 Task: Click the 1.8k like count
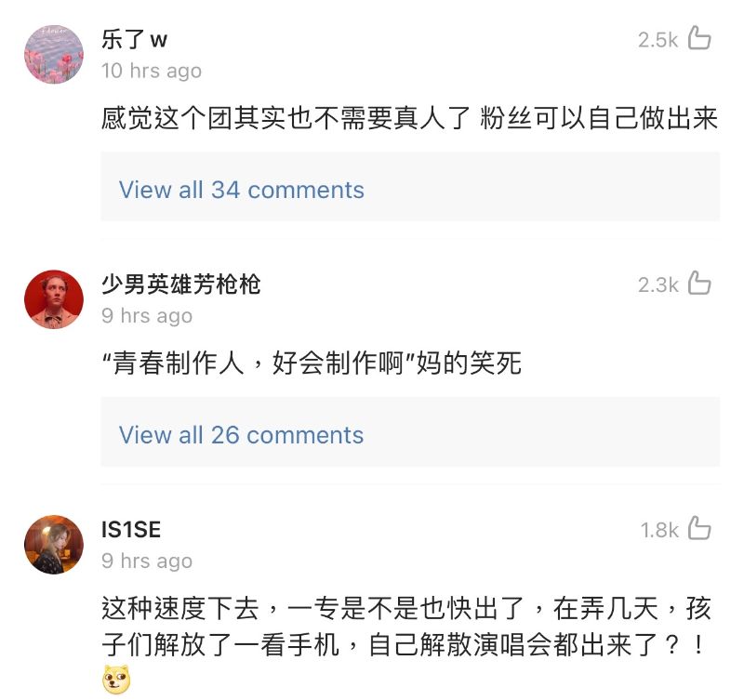[659, 530]
